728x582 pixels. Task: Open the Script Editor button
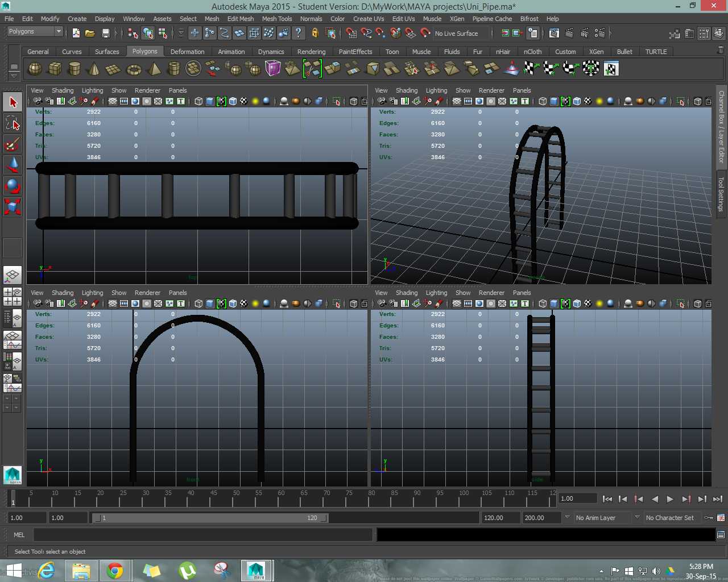721,535
